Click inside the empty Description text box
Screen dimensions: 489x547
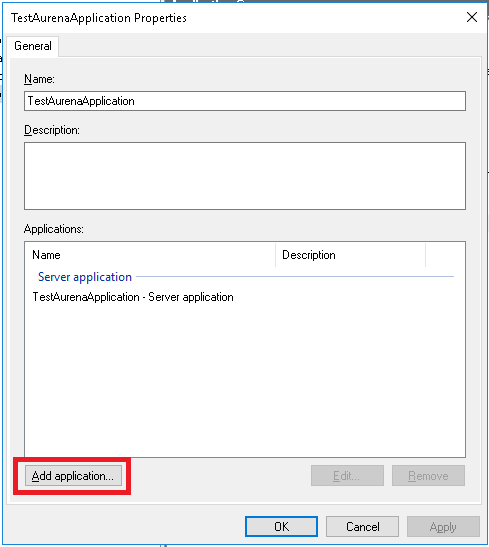pyautogui.click(x=245, y=176)
